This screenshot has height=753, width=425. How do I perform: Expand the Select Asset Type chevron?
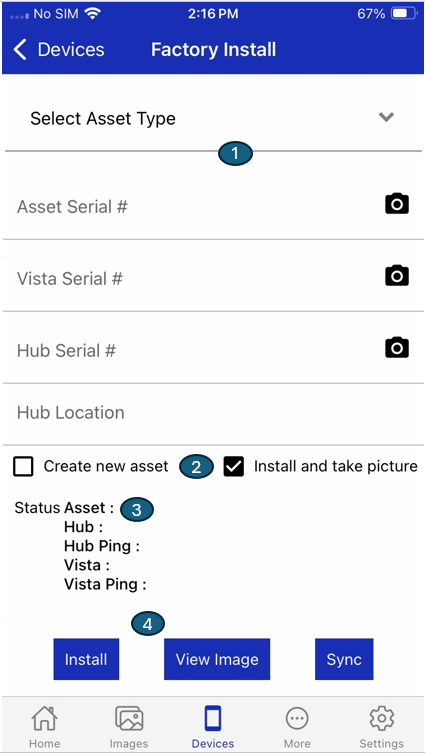(x=386, y=117)
